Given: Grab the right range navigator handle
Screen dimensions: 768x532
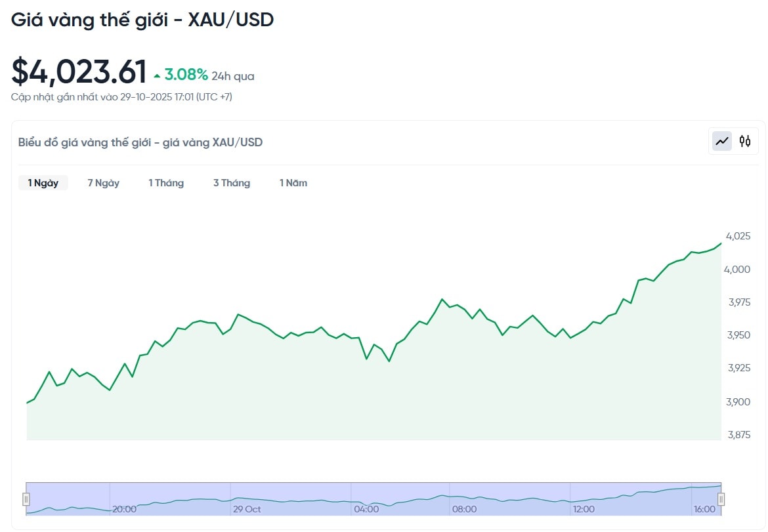Looking at the screenshot, I should (x=721, y=499).
